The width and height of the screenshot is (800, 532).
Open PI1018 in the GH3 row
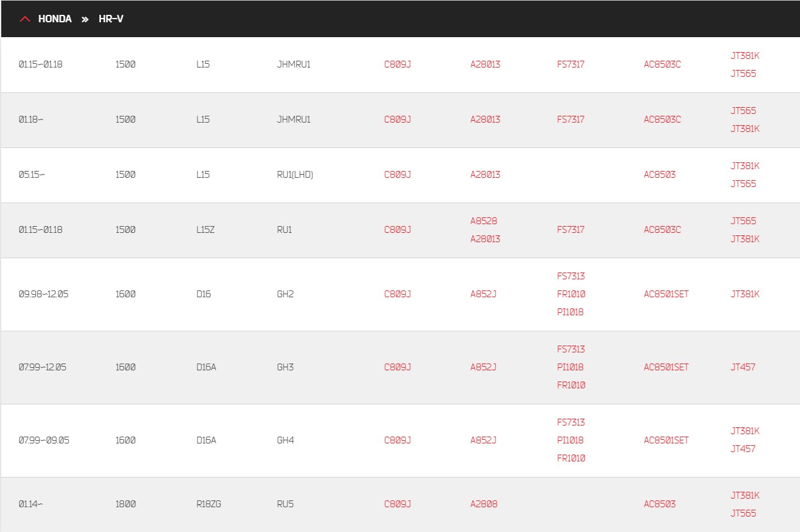[571, 367]
